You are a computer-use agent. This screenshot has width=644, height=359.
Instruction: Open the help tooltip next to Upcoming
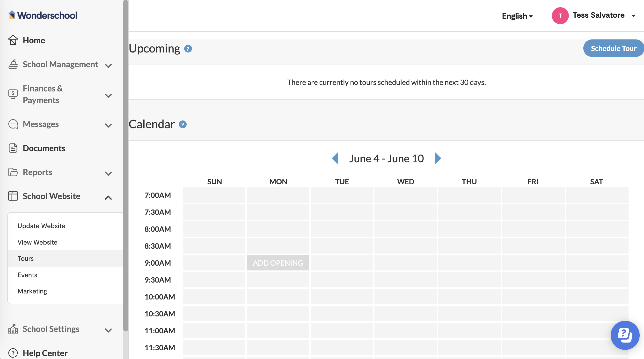(188, 49)
